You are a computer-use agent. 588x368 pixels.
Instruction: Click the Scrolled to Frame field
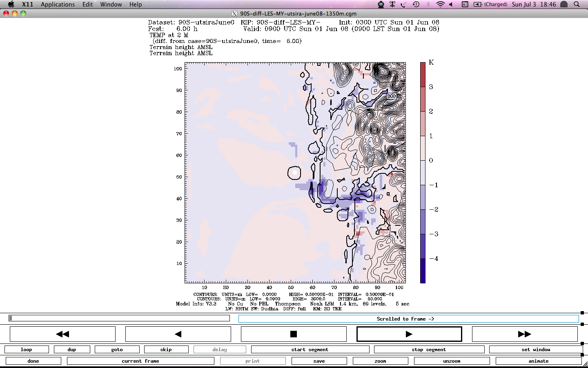[408, 319]
